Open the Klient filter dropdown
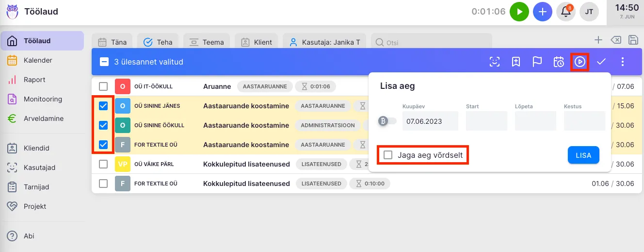The height and width of the screenshot is (252, 644). coord(257,42)
